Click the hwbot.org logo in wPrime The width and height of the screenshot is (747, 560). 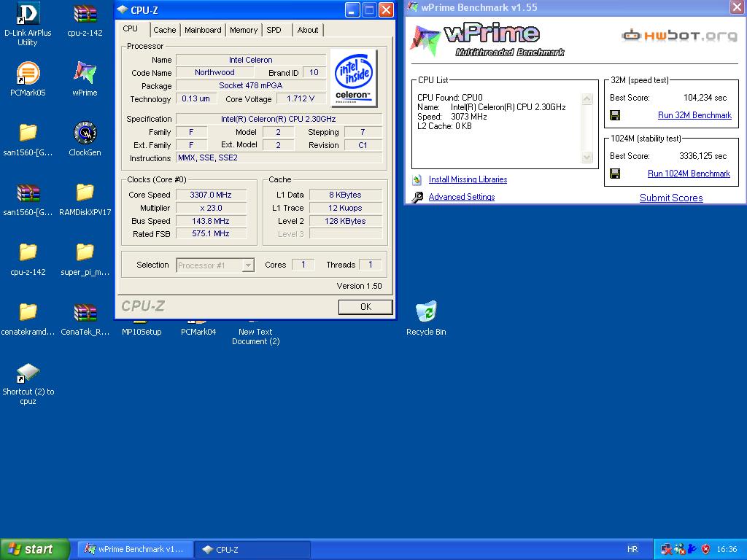pyautogui.click(x=679, y=35)
